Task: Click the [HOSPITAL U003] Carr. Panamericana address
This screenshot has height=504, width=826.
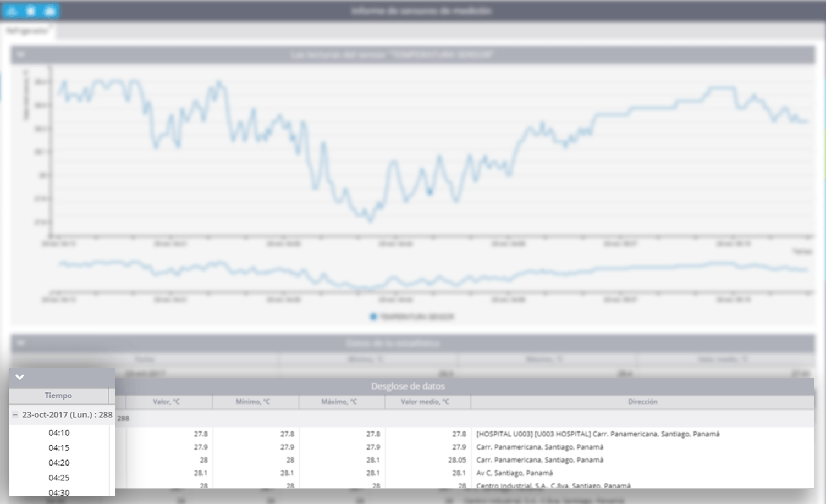Action: tap(598, 434)
